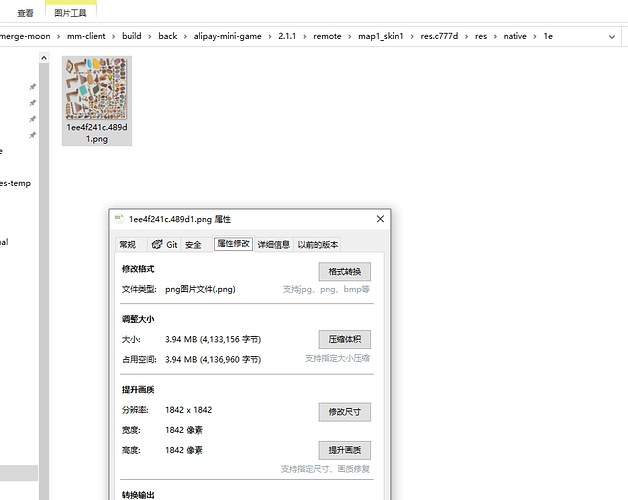Image resolution: width=628 pixels, height=500 pixels.
Task: Go to back breadcrumb folder
Action: [x=168, y=36]
